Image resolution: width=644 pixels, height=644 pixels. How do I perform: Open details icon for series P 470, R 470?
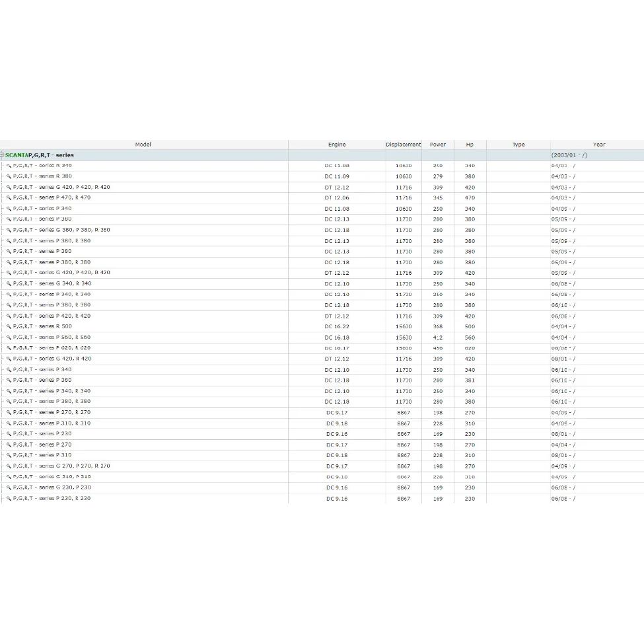tap(9, 197)
